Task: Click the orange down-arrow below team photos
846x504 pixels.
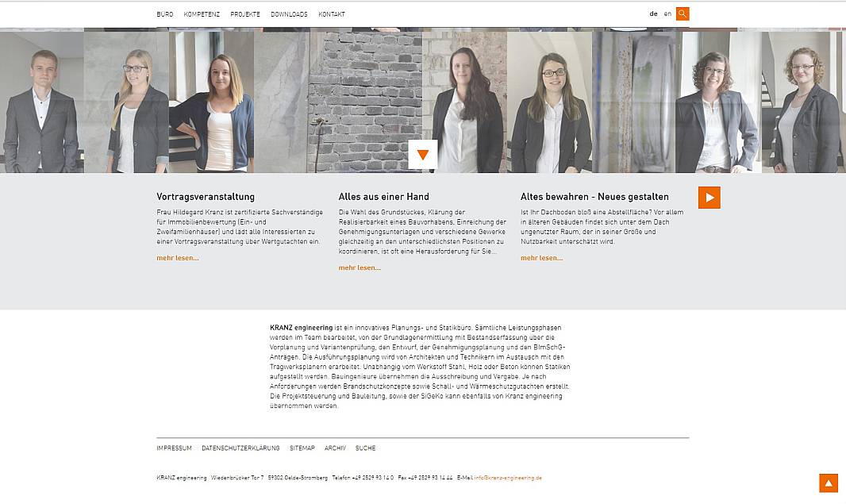Action: click(423, 155)
